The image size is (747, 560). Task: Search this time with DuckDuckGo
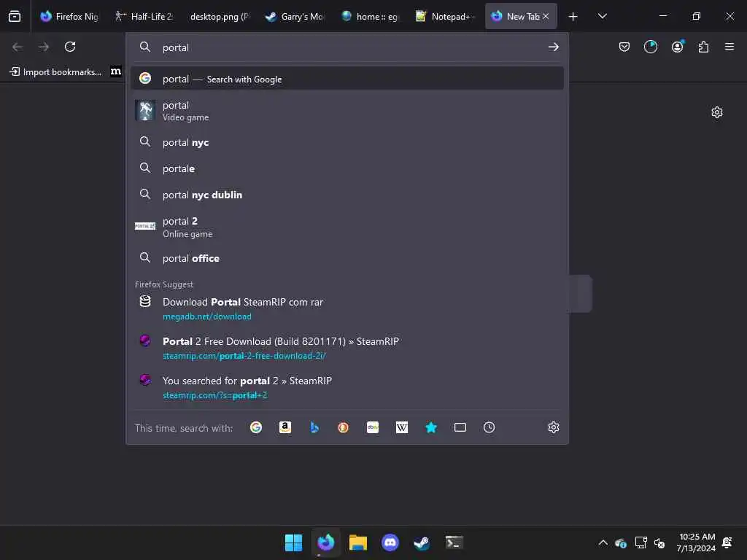343,427
